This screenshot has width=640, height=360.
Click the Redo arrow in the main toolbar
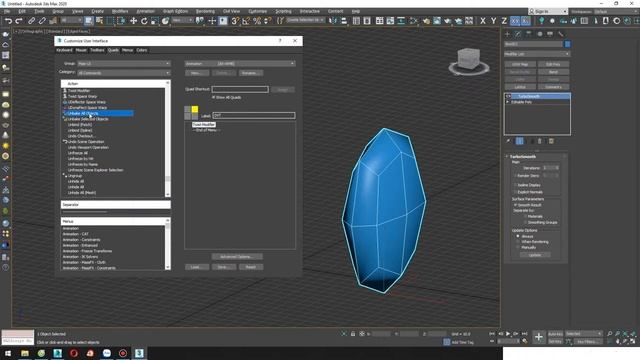(19, 21)
